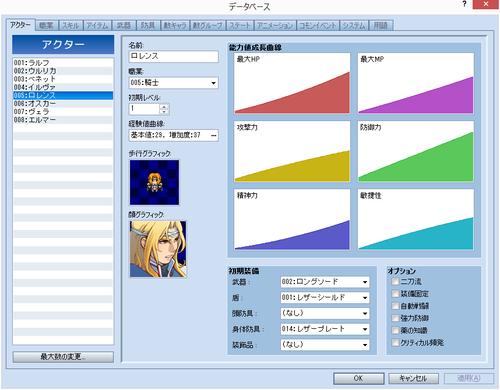Open the 最大MP growth curve graph

(x=416, y=83)
